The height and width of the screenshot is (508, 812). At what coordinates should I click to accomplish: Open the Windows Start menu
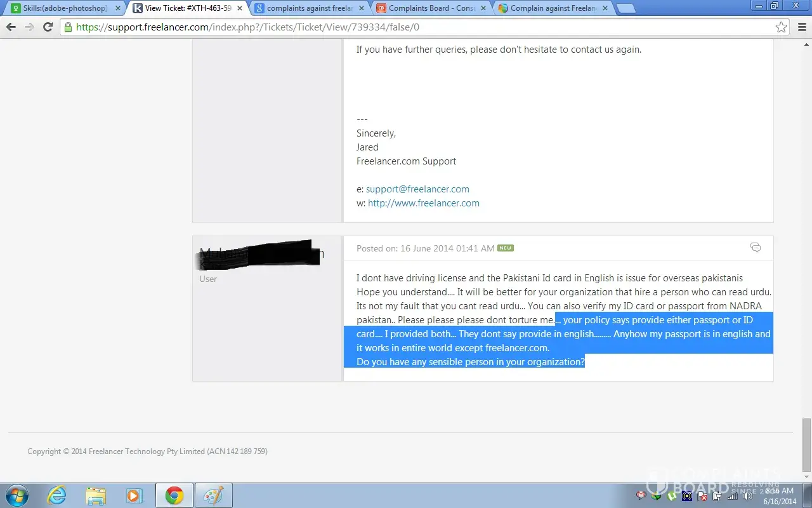(16, 495)
